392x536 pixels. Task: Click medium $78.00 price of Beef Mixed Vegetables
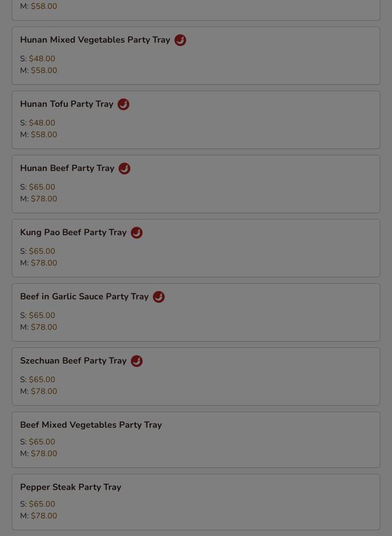pyautogui.click(x=44, y=454)
